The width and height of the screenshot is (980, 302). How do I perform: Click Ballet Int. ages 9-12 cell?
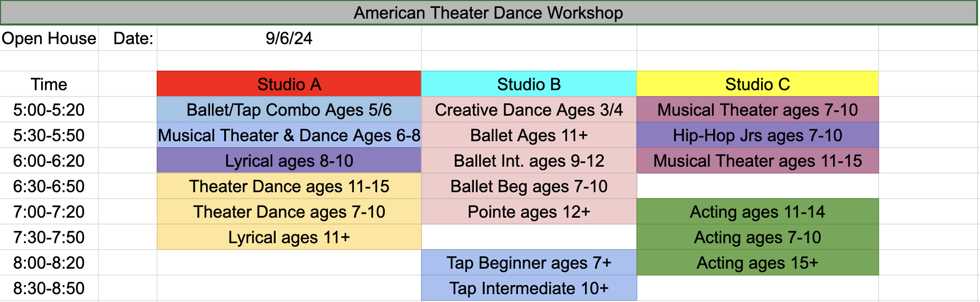coord(529,160)
